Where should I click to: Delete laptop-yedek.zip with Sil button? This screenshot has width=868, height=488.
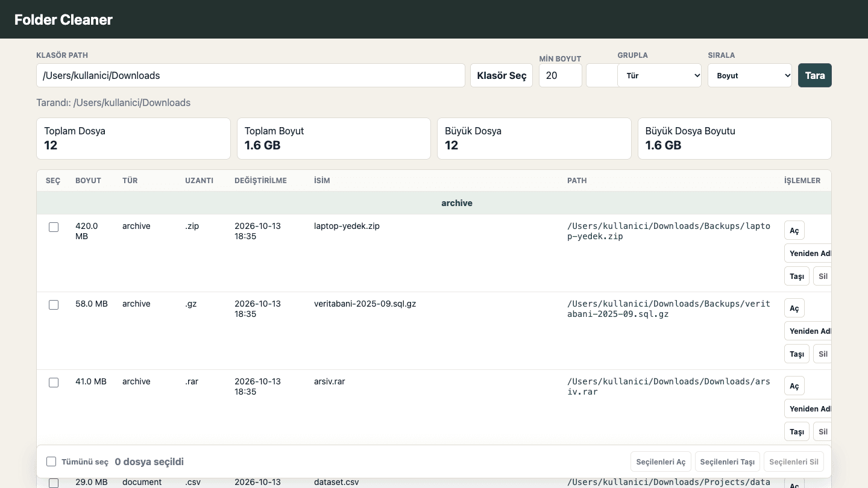(x=823, y=277)
